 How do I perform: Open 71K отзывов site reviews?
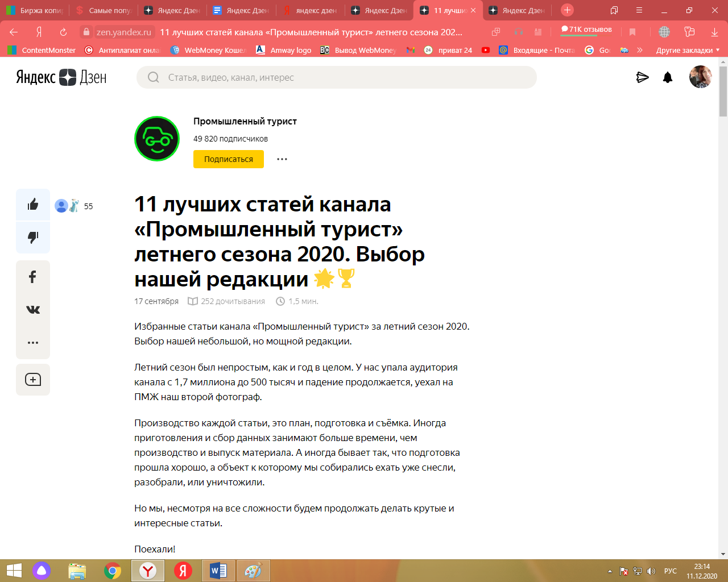586,30
